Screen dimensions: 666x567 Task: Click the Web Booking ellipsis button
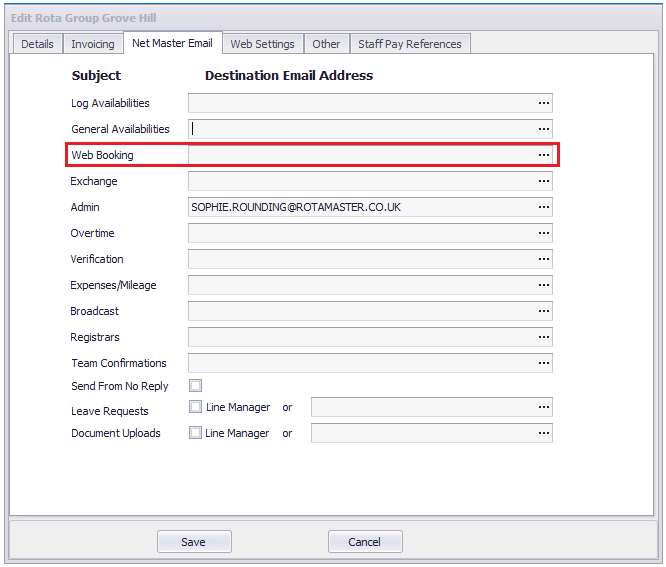coord(544,155)
